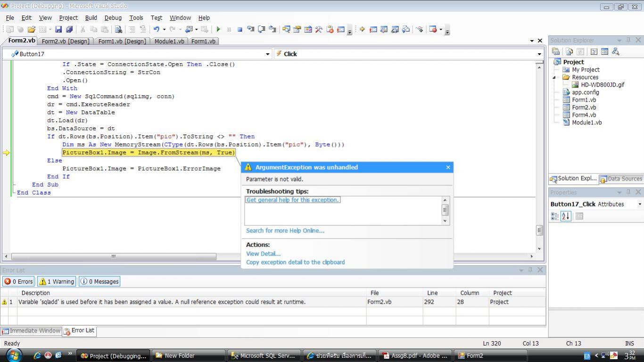Open the Build menu

(91, 17)
